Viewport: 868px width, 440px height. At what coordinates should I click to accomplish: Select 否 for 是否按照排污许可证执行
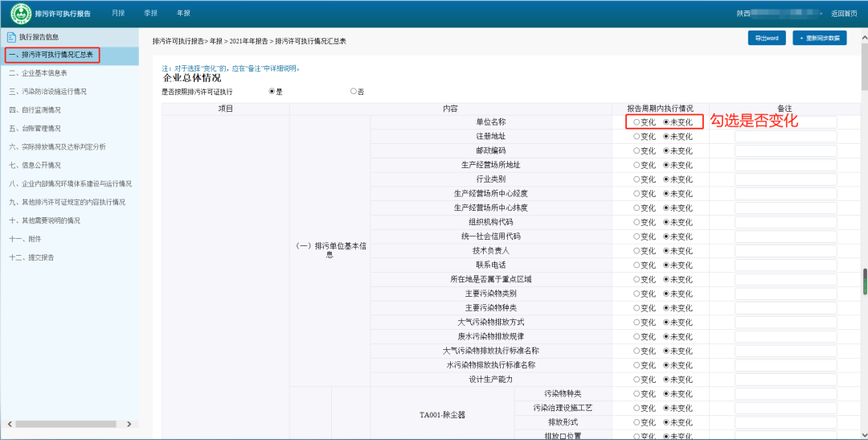(354, 92)
